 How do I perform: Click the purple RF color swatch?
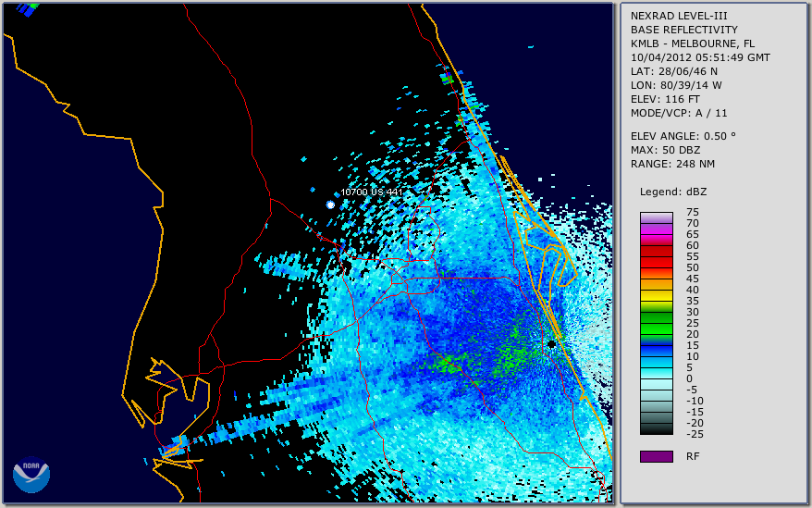pyautogui.click(x=656, y=456)
